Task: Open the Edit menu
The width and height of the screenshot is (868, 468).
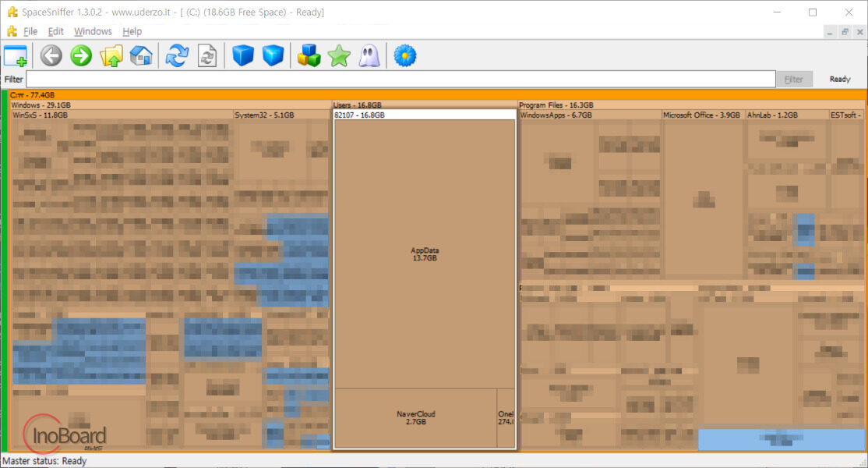Action: pyautogui.click(x=55, y=31)
